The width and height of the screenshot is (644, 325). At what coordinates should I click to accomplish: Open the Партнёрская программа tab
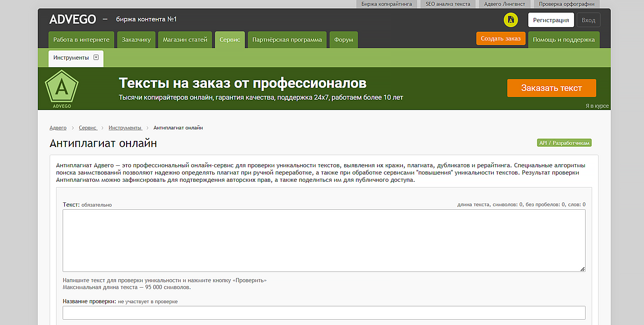[x=287, y=40]
